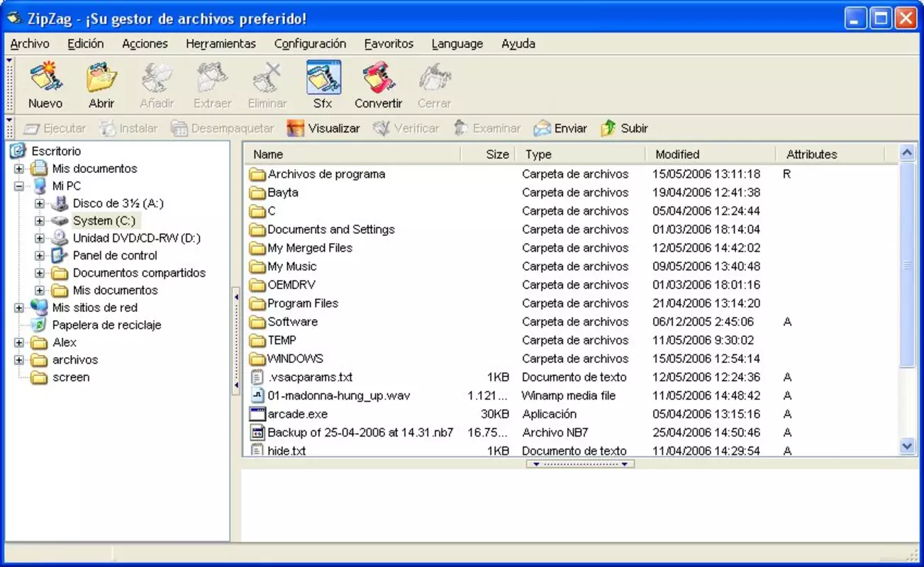Click the file list scroll up arrow
Image resolution: width=924 pixels, height=567 pixels.
click(907, 152)
